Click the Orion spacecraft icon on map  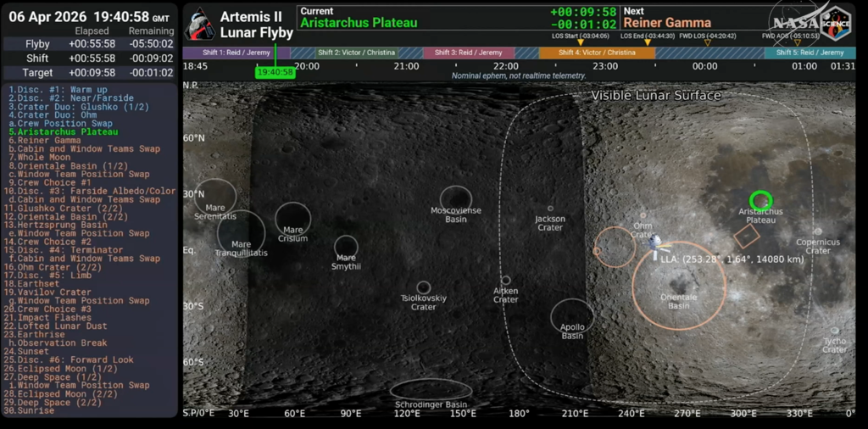654,243
